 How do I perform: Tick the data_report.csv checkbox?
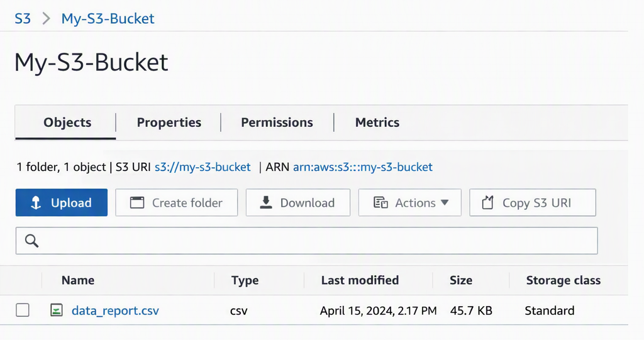[x=23, y=310]
